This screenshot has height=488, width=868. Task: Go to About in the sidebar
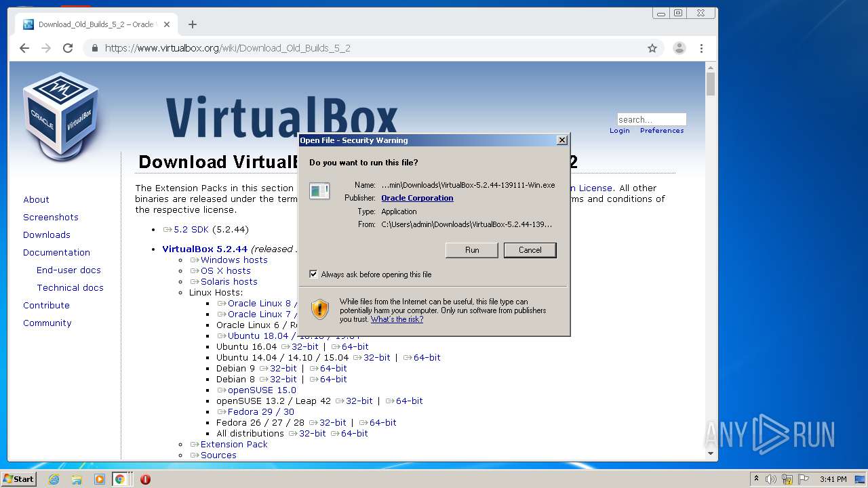pos(36,200)
